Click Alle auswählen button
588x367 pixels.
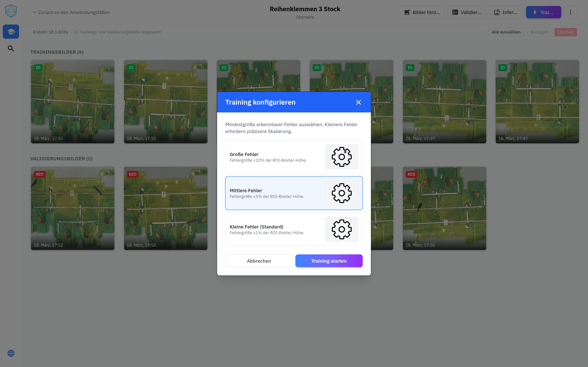[506, 32]
